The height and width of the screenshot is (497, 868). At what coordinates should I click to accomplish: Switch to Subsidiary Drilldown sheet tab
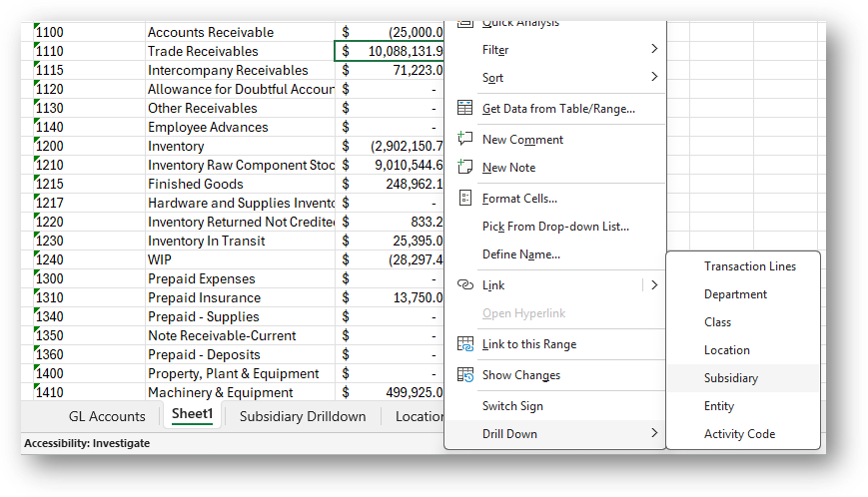pyautogui.click(x=302, y=416)
